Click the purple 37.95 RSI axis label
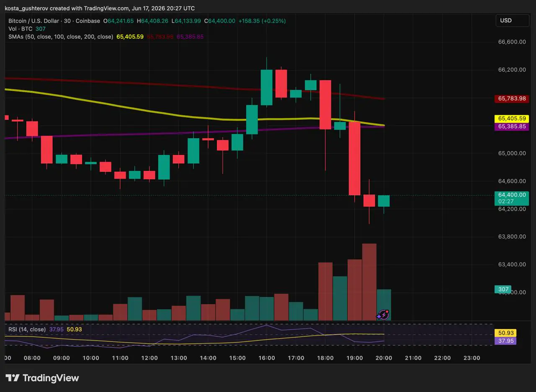This screenshot has height=392, width=536. click(x=505, y=341)
